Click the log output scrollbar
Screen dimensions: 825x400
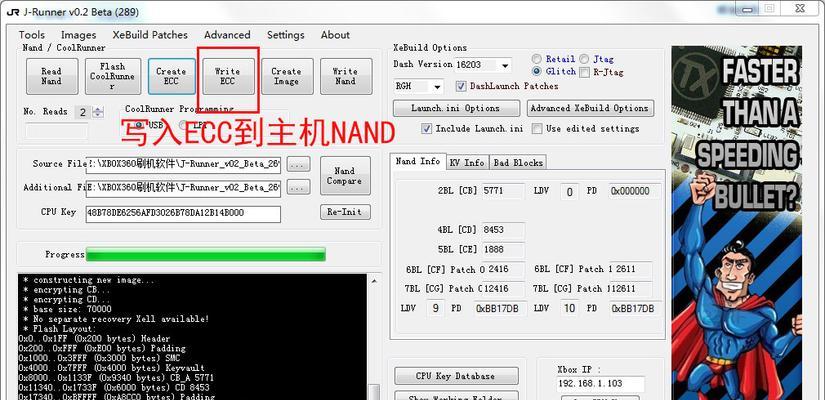pos(374,337)
